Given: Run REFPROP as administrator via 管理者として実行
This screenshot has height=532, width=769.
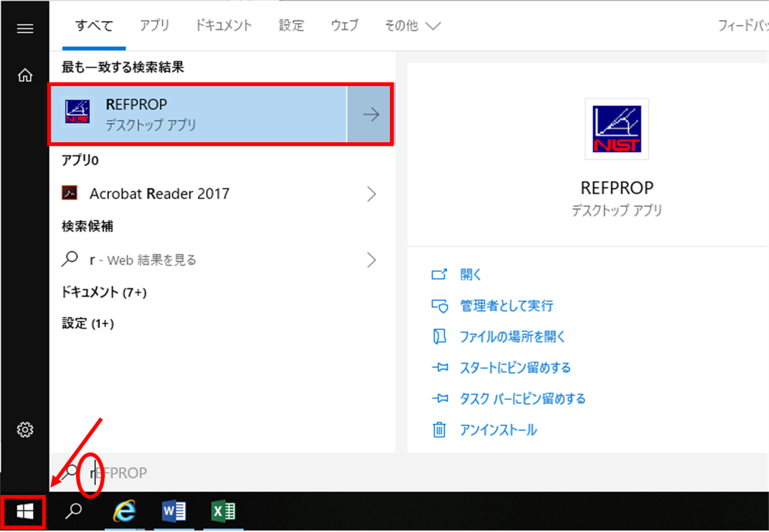Looking at the screenshot, I should (507, 306).
